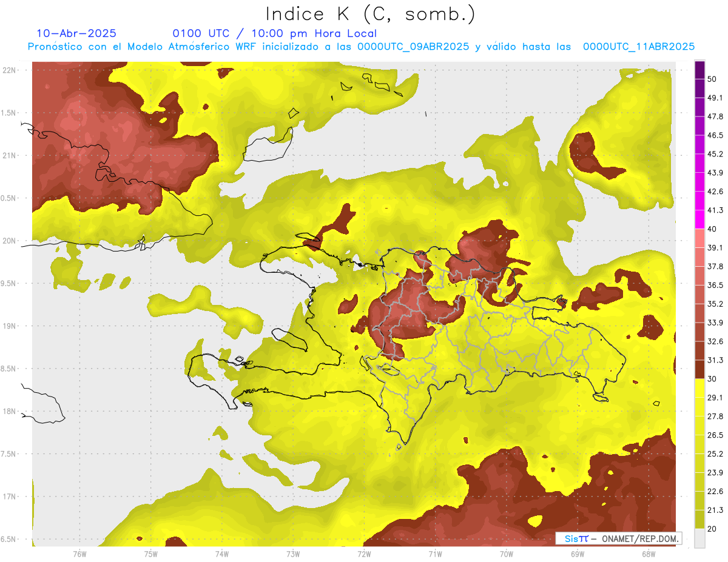Viewport: 728px width, 562px height.
Task: Click the "0100 UTC / 10:00 pm Hora Local" time text
Action: (x=275, y=33)
